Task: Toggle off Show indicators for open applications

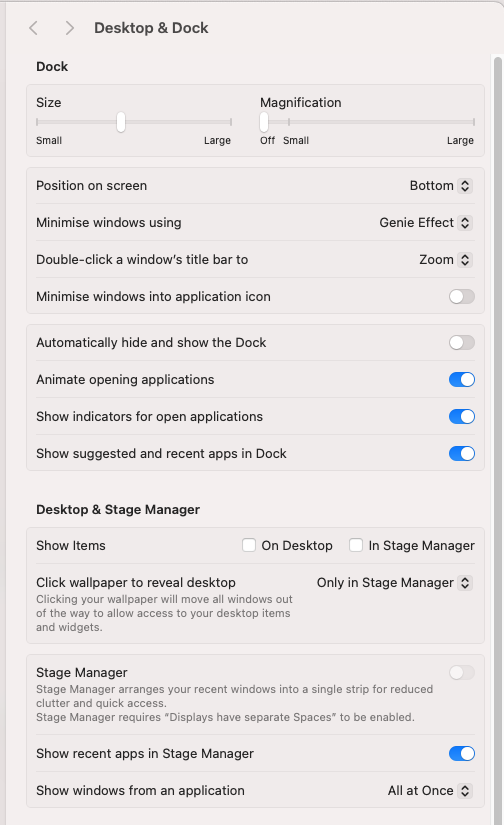Action: pos(462,417)
